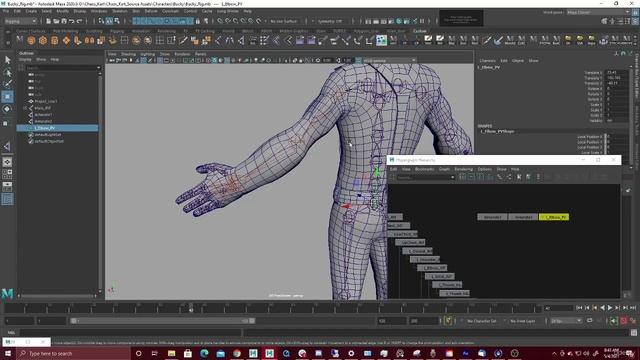Toggle the auto keyframe button
The image size is (640, 360).
coord(623,321)
